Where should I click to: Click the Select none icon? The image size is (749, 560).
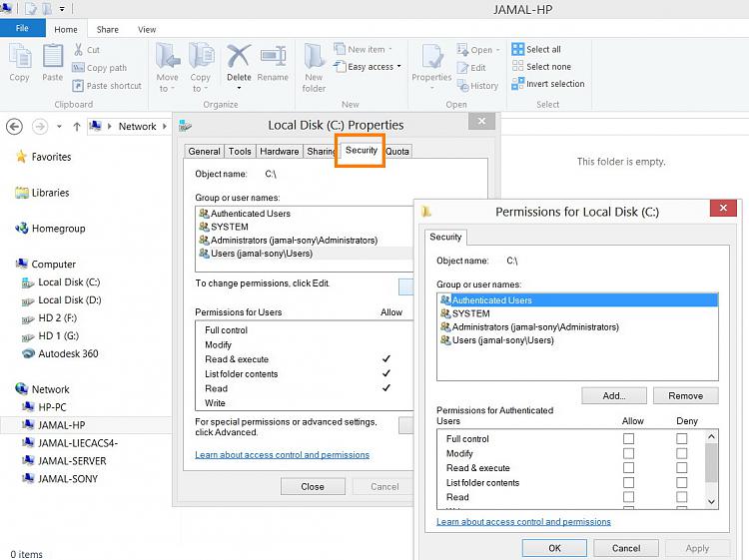coord(517,66)
